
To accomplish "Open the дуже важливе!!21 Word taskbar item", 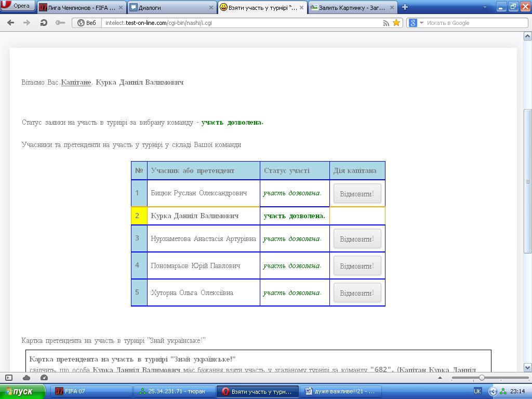I will pyautogui.click(x=341, y=391).
